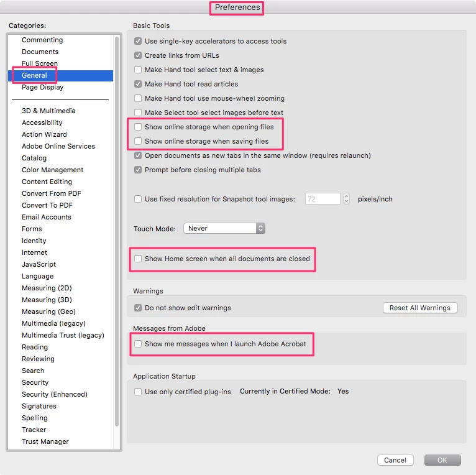
Task: Select Trust Manager category
Action: 45,441
